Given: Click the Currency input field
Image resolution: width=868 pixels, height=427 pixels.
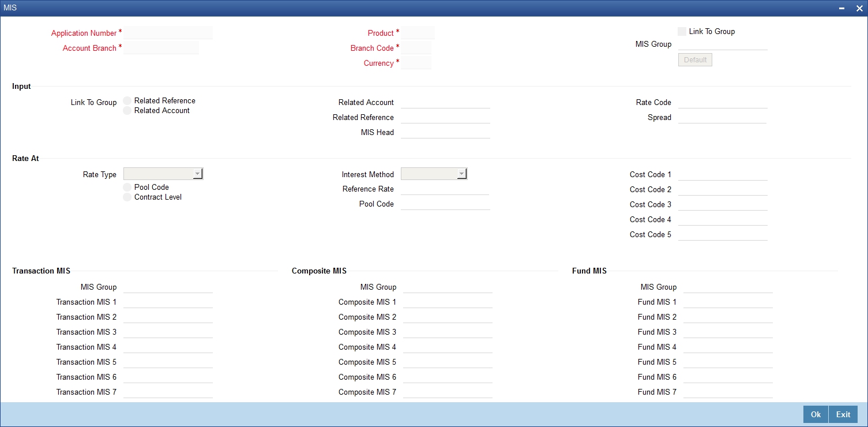Looking at the screenshot, I should (416, 63).
